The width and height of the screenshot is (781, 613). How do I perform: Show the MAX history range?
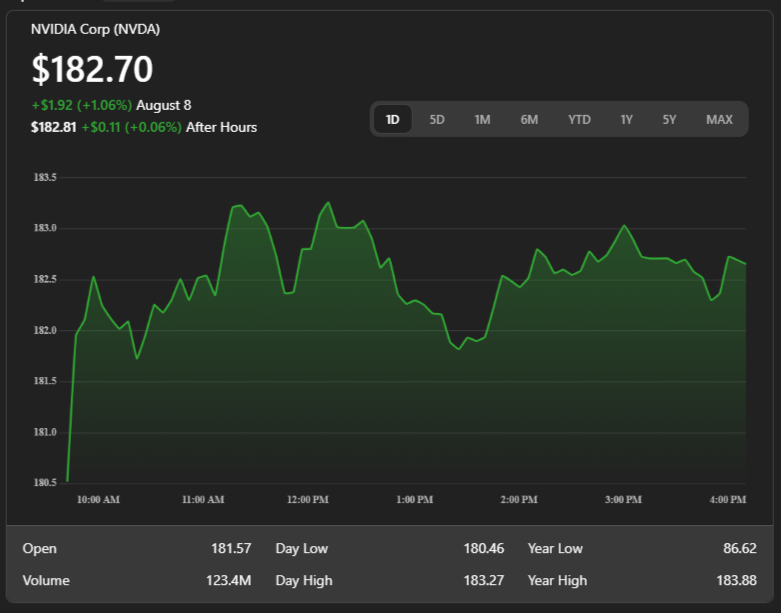tap(719, 120)
